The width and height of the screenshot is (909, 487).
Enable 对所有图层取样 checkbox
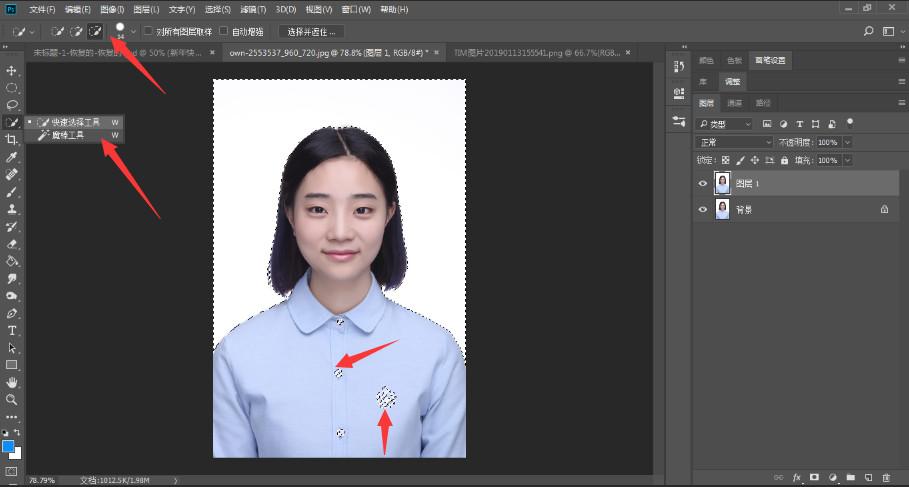coord(149,32)
